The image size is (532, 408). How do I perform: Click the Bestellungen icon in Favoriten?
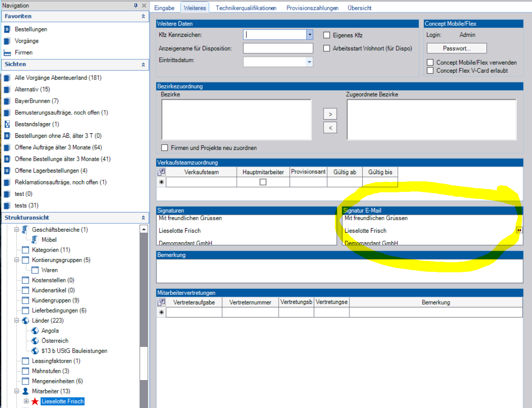[x=7, y=29]
